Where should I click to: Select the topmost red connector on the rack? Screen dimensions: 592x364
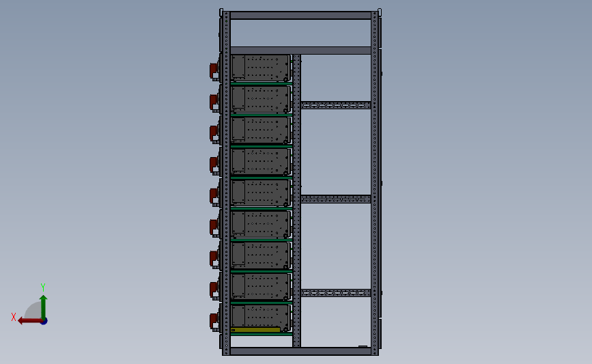tap(214, 70)
